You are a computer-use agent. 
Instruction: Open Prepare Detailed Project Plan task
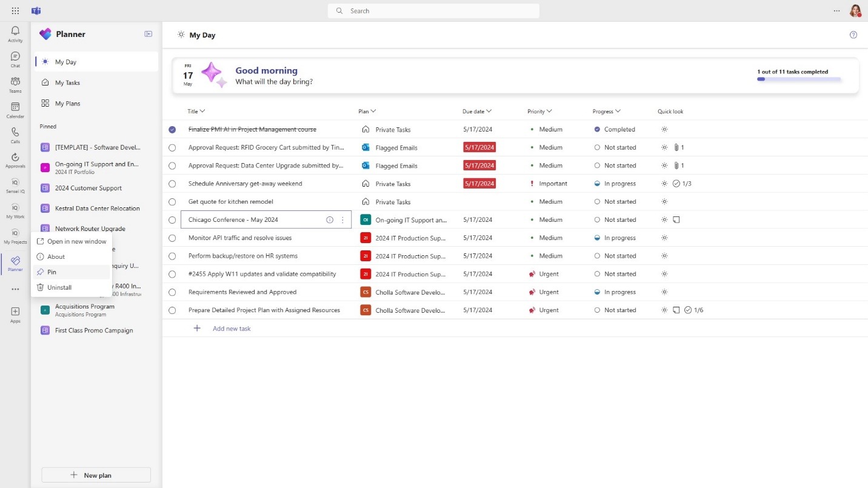coord(264,310)
